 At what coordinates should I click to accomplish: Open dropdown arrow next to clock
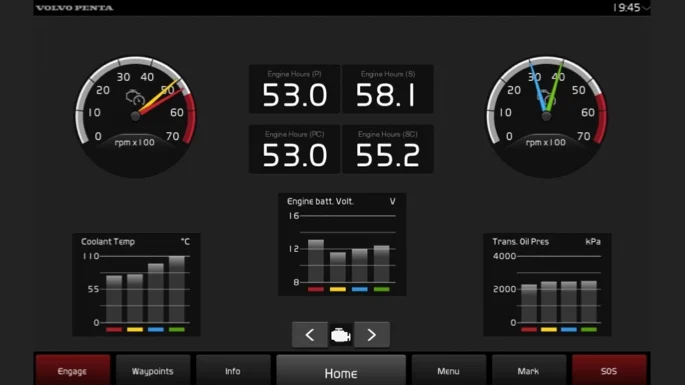pos(646,7)
